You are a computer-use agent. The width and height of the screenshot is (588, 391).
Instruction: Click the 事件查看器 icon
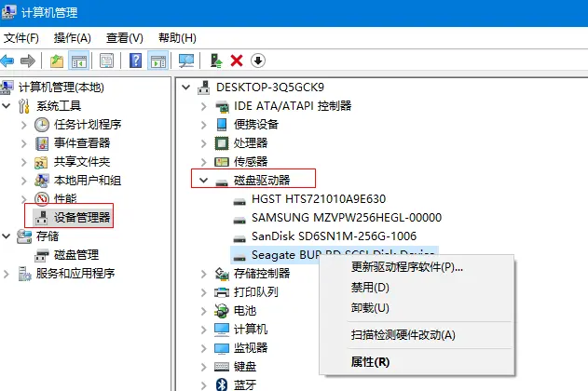(x=42, y=143)
